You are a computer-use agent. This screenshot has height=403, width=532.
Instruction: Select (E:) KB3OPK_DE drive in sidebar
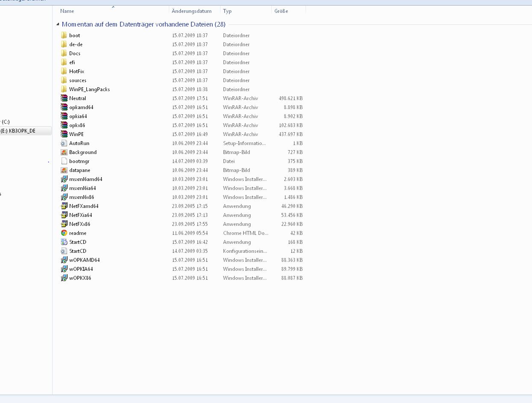[x=26, y=131]
